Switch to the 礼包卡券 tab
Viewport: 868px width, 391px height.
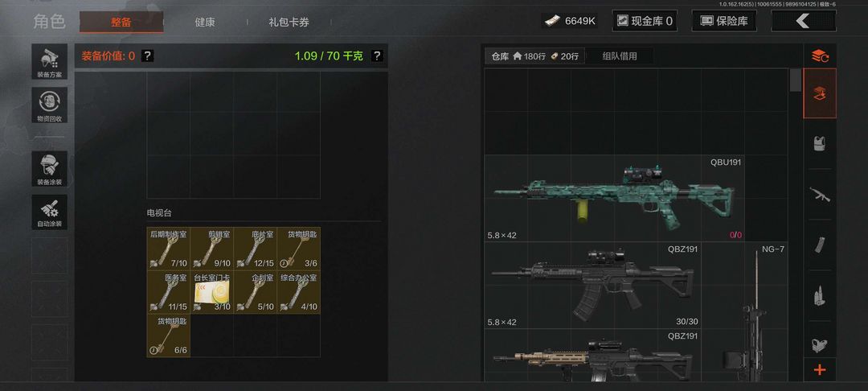tap(289, 23)
